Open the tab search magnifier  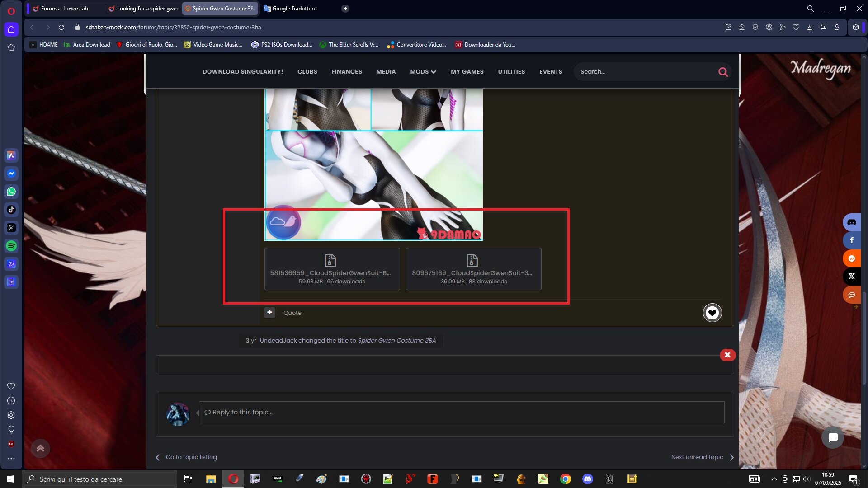[811, 9]
